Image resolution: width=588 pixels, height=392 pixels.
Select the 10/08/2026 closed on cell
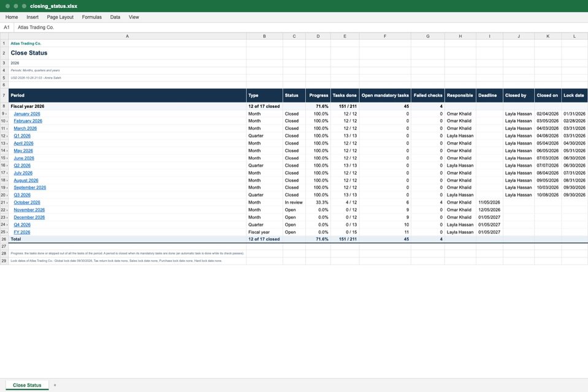click(x=548, y=195)
